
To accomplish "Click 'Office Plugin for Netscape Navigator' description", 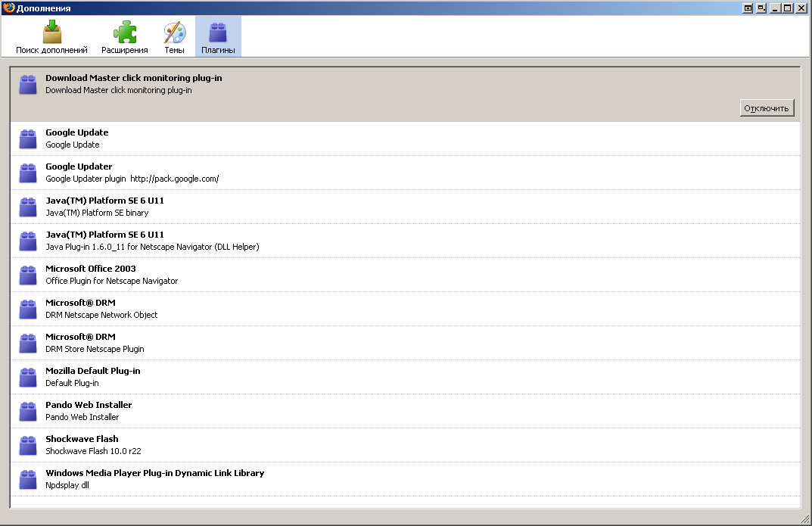I will coord(111,281).
